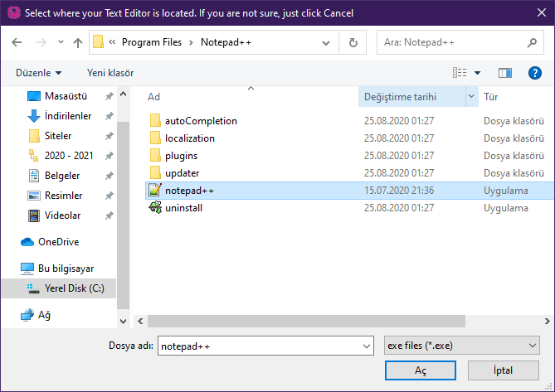Viewport: 555px width, 392px height.
Task: Click the pin icon next to Siteler
Action: [x=110, y=136]
